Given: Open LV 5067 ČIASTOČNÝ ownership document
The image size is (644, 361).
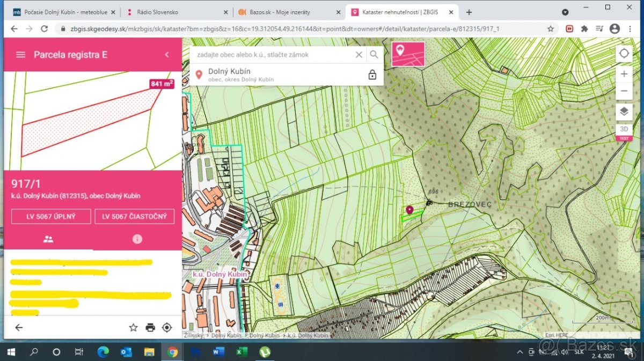Looking at the screenshot, I should pyautogui.click(x=135, y=217).
